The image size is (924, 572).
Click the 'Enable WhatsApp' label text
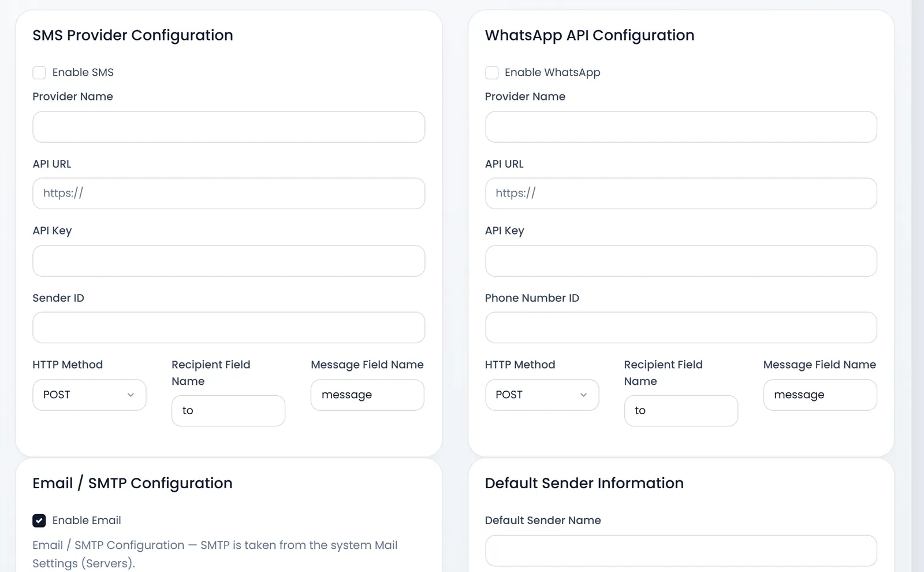point(553,73)
